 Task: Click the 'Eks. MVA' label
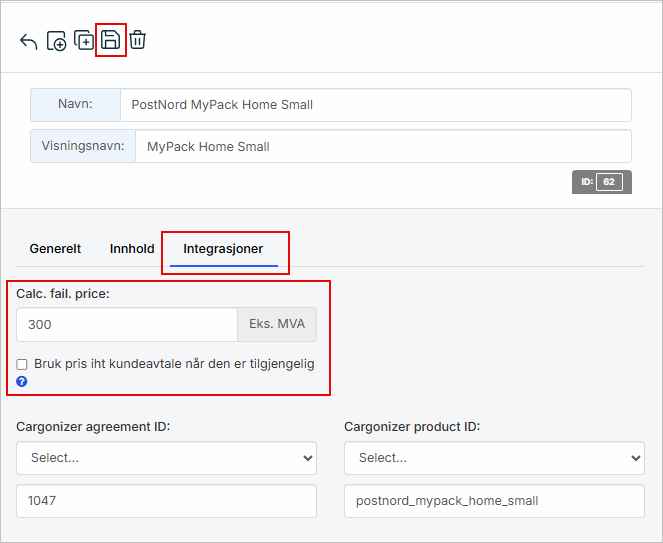(x=277, y=324)
